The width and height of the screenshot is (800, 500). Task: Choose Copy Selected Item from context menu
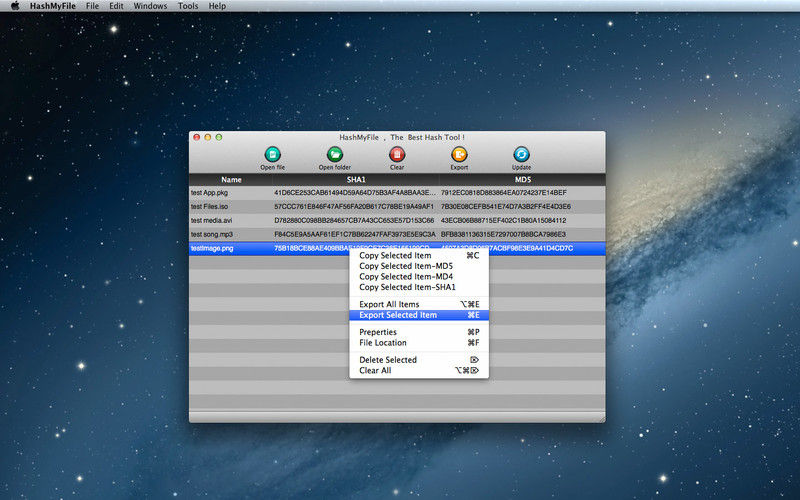419,255
